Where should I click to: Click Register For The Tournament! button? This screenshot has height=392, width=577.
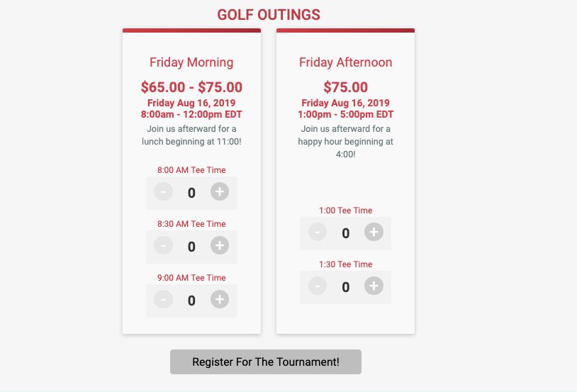[266, 362]
